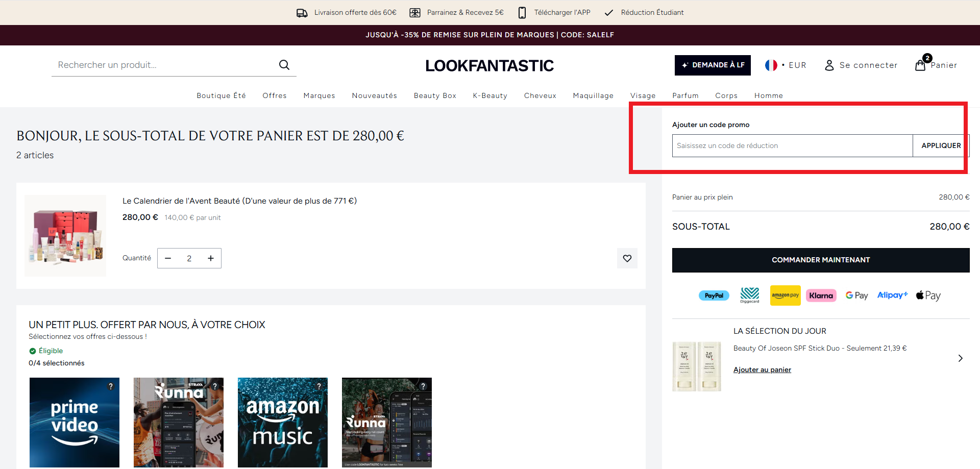
Task: Click the DEMANDE À LF button
Action: [x=713, y=65]
